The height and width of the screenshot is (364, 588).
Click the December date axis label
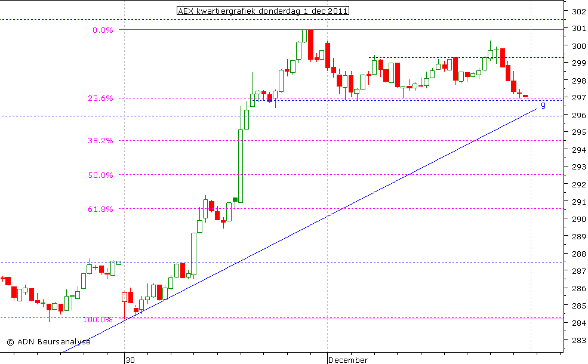point(347,360)
